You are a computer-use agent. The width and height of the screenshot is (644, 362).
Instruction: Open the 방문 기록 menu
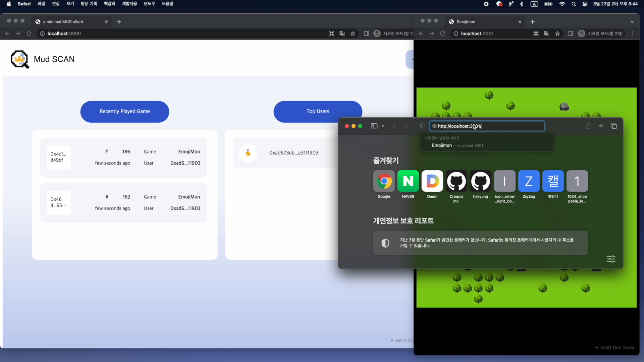pos(89,4)
